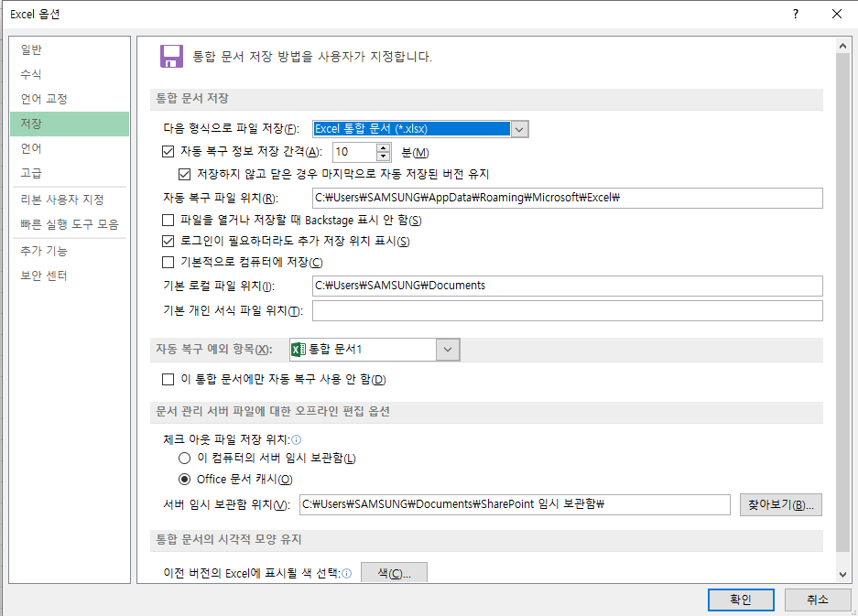Toggle 자동 복구 정보 저장 간격 checkbox
Screen dimensions: 858x616
tap(168, 152)
